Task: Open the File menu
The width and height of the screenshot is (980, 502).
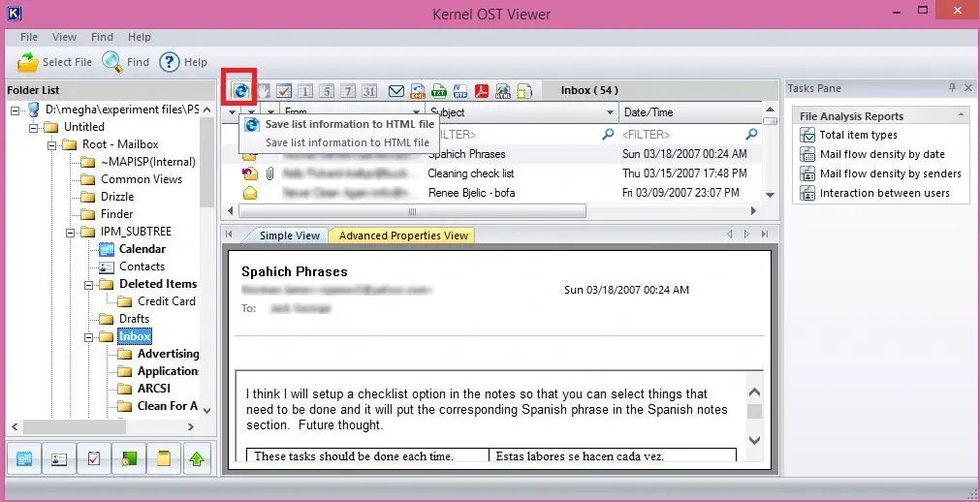Action: [x=29, y=37]
